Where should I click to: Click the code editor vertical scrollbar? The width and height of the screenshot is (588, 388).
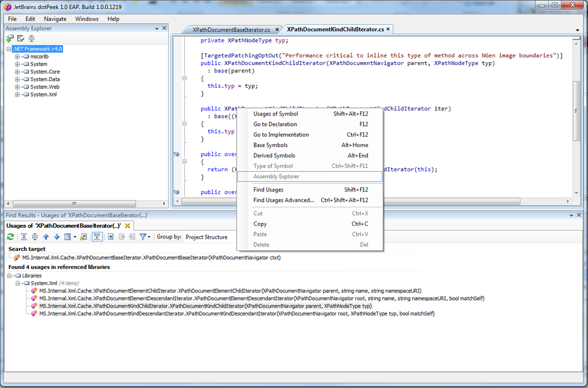click(576, 109)
